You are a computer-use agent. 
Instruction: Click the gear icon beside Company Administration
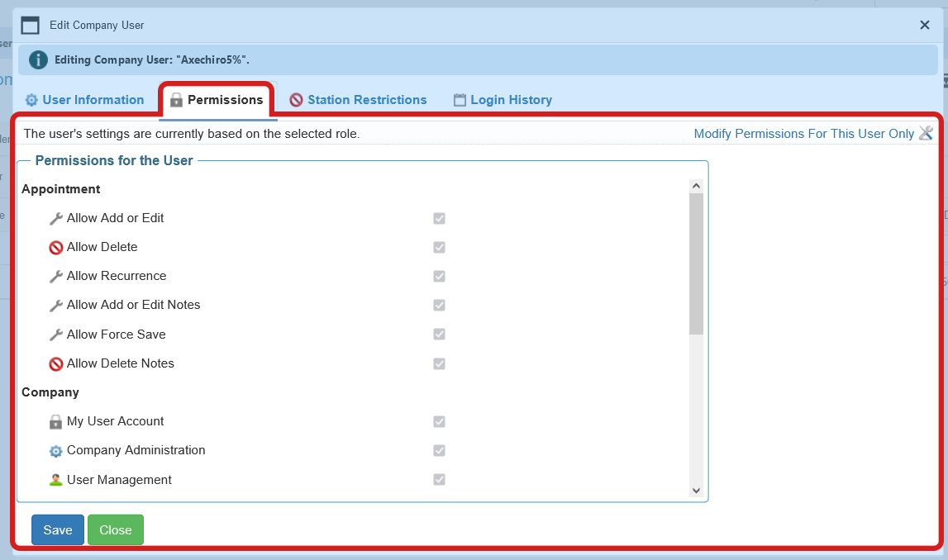55,450
